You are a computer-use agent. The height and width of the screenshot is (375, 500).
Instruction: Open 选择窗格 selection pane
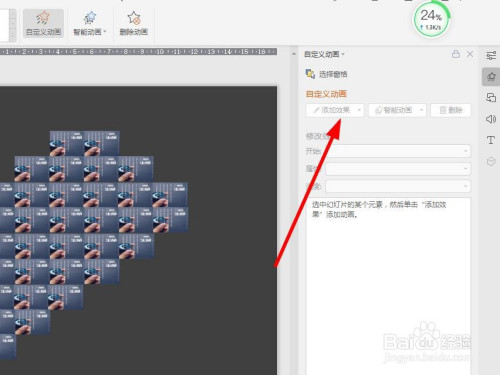327,74
